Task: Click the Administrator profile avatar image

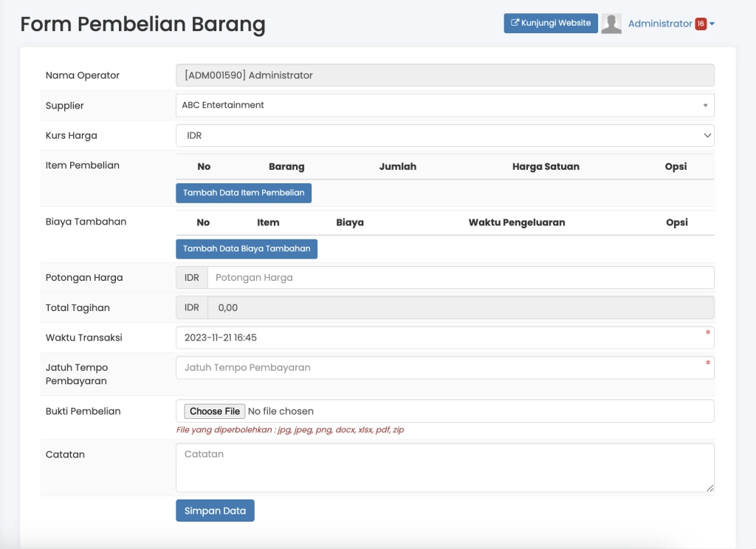Action: (611, 24)
